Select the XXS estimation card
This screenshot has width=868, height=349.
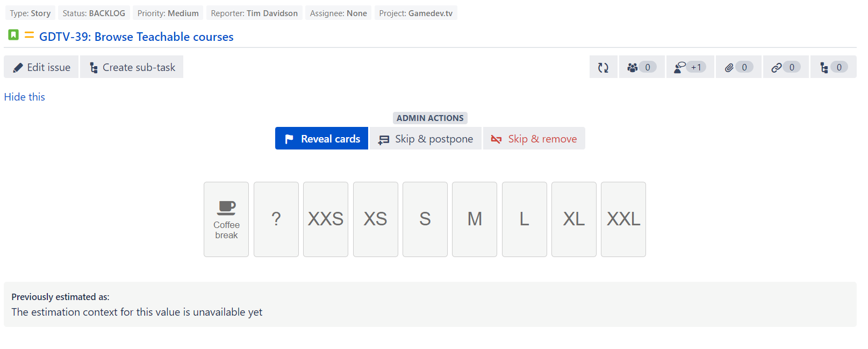coord(326,219)
